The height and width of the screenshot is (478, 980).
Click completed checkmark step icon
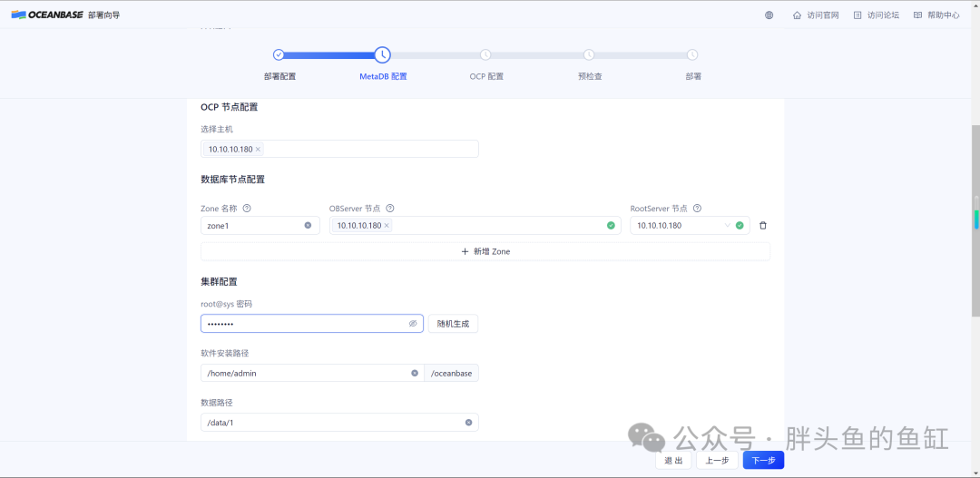pos(279,55)
